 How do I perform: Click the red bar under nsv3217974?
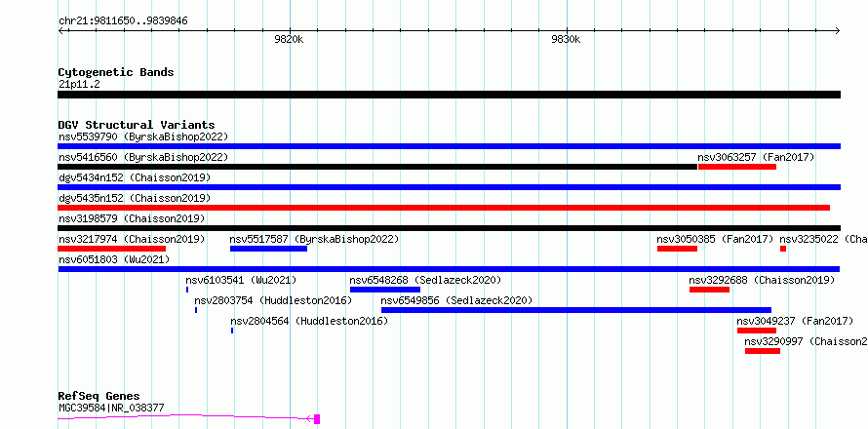(x=111, y=249)
